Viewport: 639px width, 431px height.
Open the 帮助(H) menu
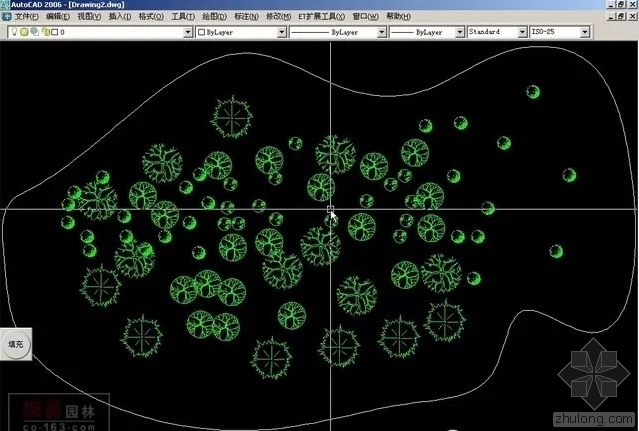click(x=397, y=17)
